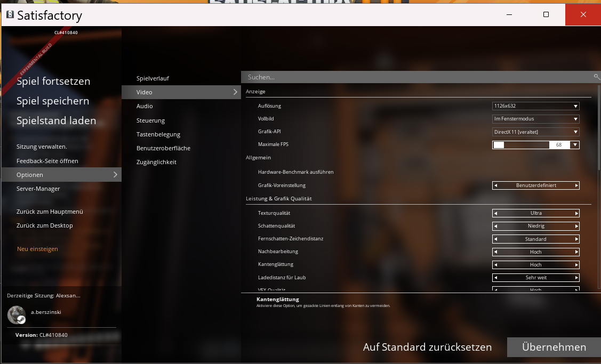Open Feedback-Seite öffnen link

point(47,161)
